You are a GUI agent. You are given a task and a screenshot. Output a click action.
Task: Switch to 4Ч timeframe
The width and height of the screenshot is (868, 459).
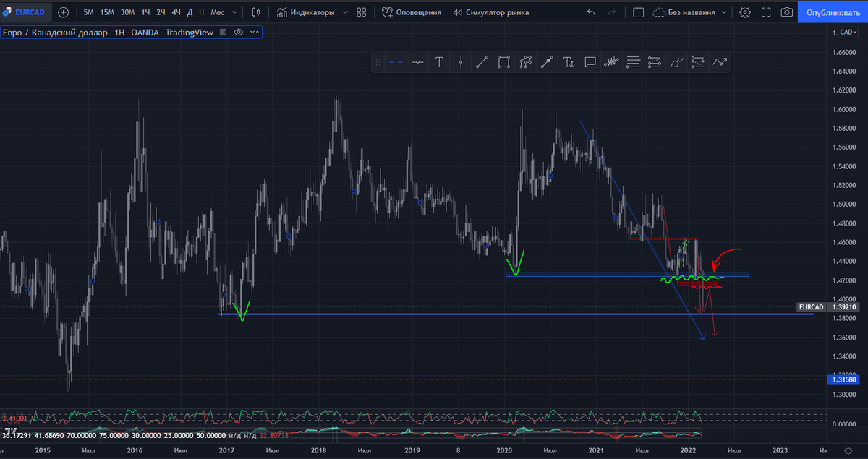click(176, 12)
